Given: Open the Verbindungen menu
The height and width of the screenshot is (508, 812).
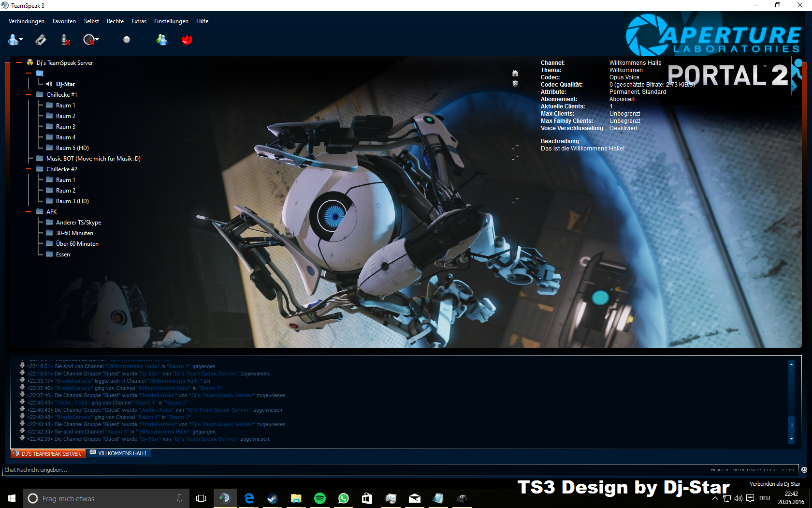Looking at the screenshot, I should pos(27,21).
